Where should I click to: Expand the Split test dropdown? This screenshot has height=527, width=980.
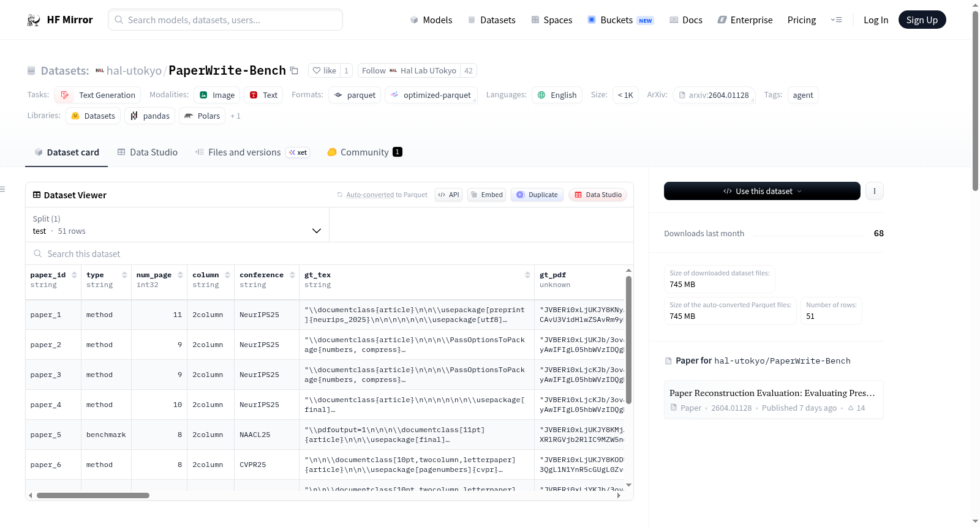click(x=177, y=225)
